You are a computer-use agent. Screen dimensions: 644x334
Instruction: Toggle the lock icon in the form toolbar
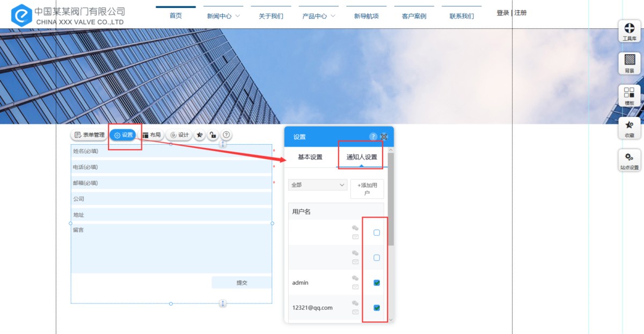(x=213, y=135)
